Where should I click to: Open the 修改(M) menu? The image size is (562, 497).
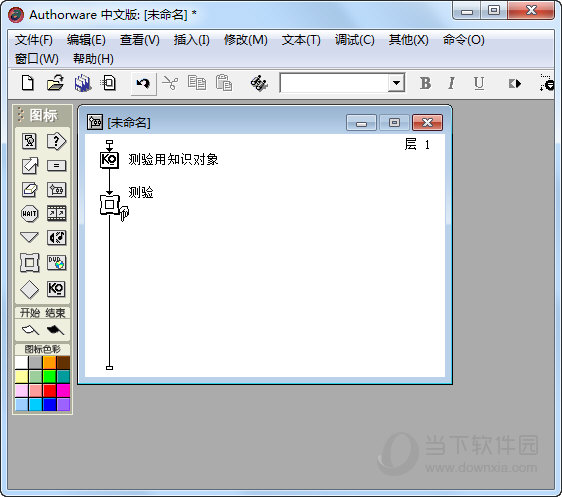[x=246, y=40]
